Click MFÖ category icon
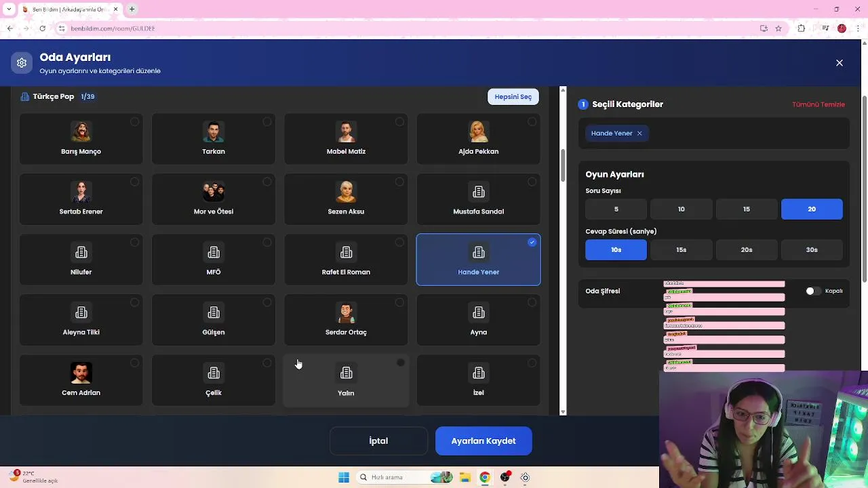This screenshot has width=868, height=488. (214, 252)
